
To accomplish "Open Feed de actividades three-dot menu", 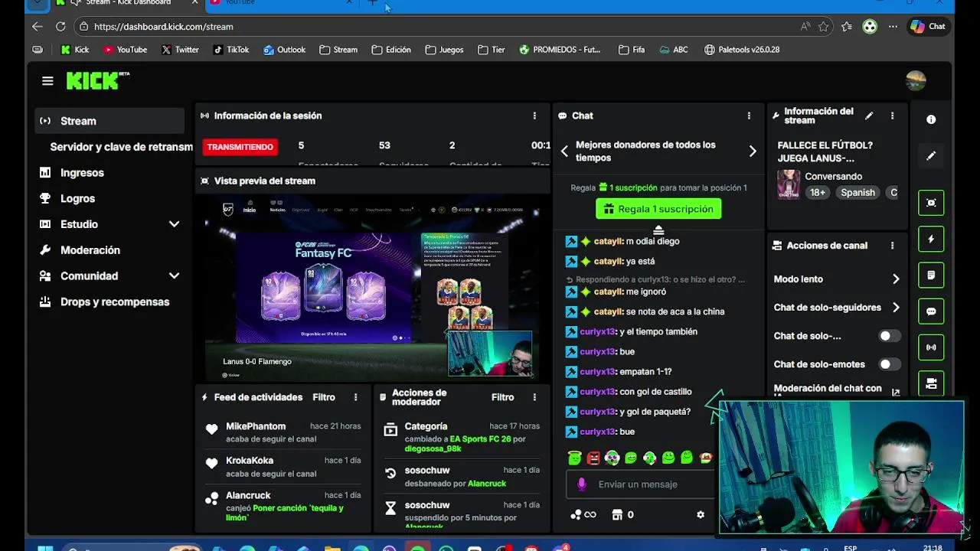I will click(x=355, y=397).
